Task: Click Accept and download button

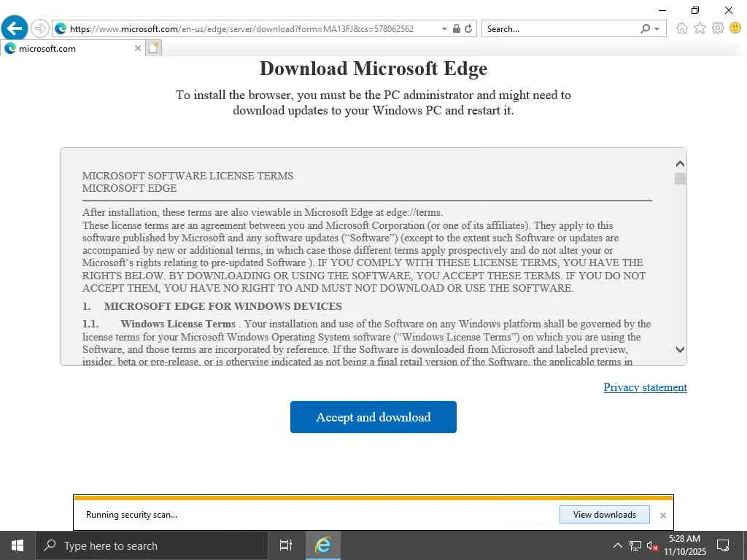Action: tap(373, 417)
